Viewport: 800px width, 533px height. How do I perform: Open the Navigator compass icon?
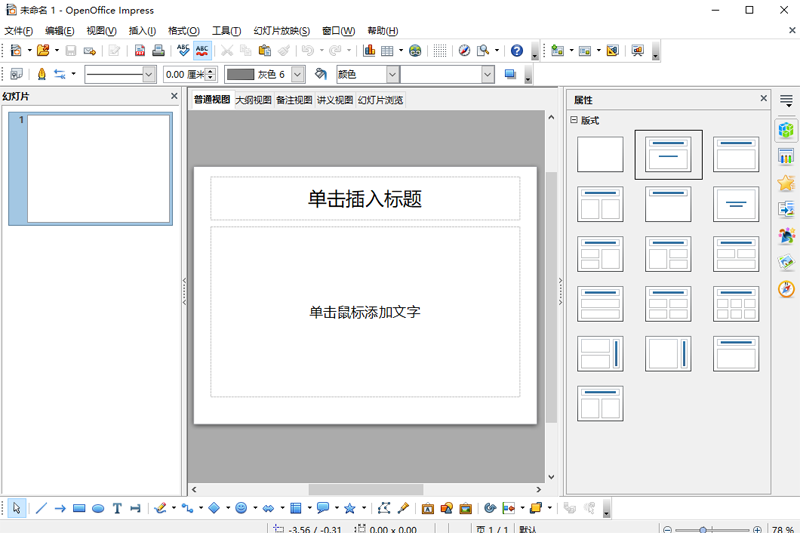[464, 50]
